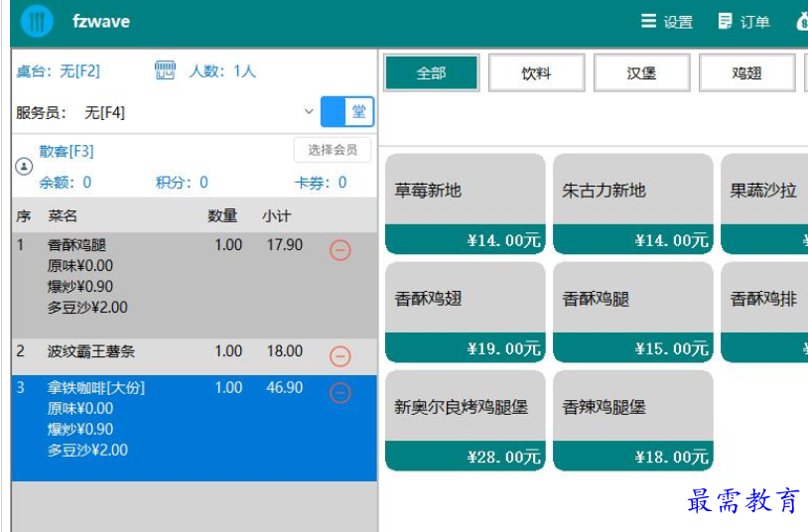
Task: Add 香酥鸡排 to the order
Action: 764,312
